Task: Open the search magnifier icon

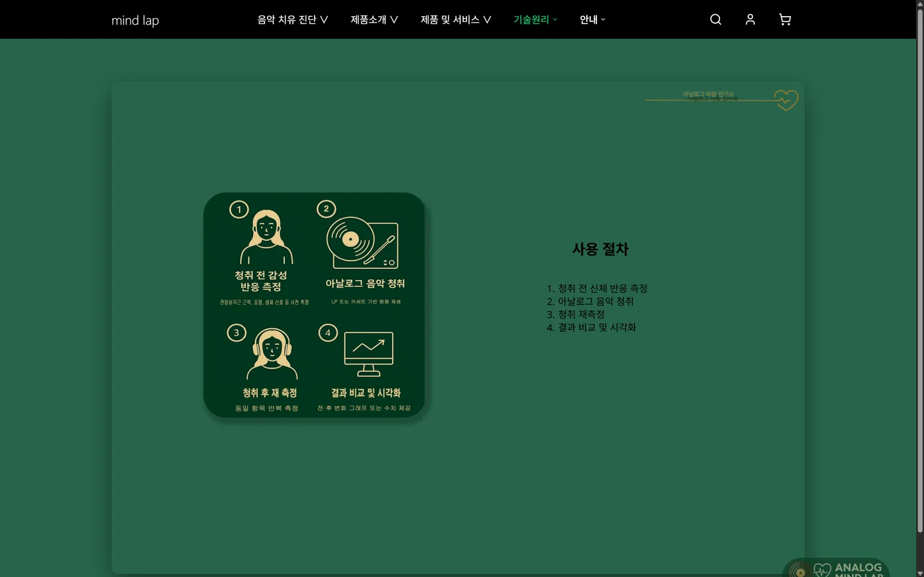Action: (x=715, y=19)
